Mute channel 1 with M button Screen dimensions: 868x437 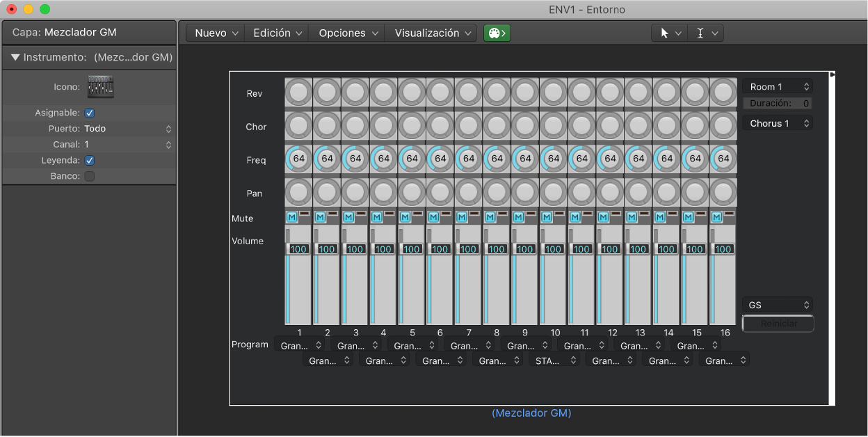(291, 217)
